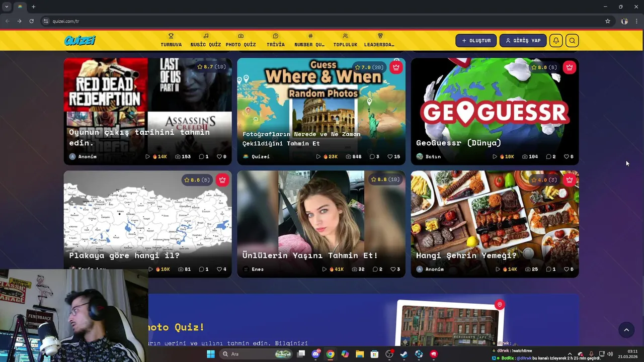The height and width of the screenshot is (362, 644).
Task: Open the Music Quiz section
Action: pyautogui.click(x=206, y=40)
